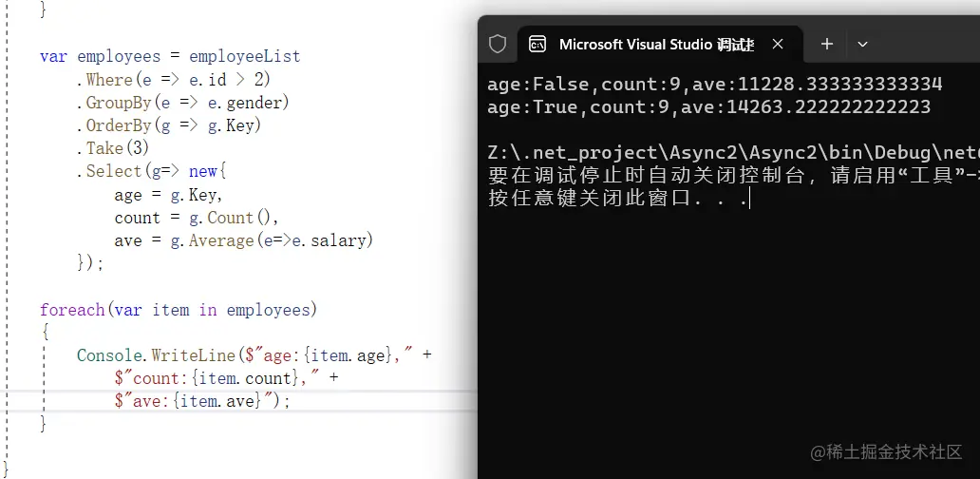Click the $"ave:{item.ave}") code line
Screen dimensions: 980x479
coord(202,401)
